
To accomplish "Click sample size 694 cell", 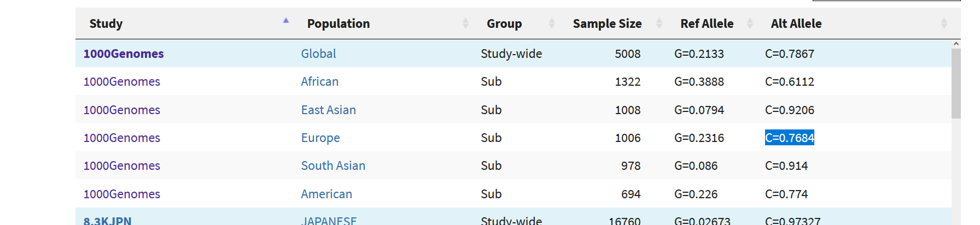I will [631, 194].
